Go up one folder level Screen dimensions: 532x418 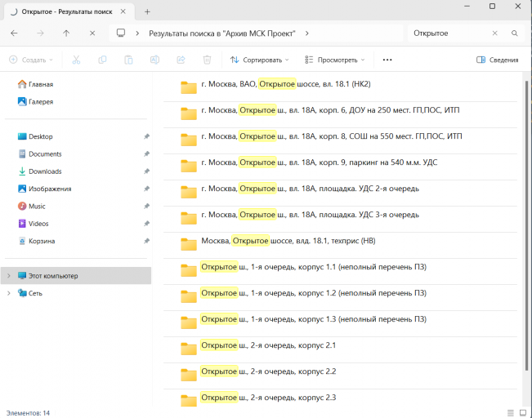coord(66,33)
